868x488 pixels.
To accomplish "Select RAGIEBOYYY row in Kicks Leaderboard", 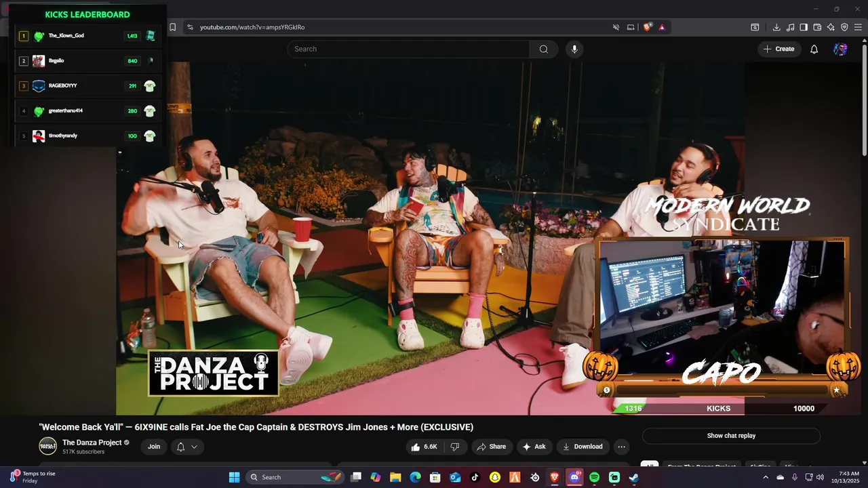I will tap(87, 86).
